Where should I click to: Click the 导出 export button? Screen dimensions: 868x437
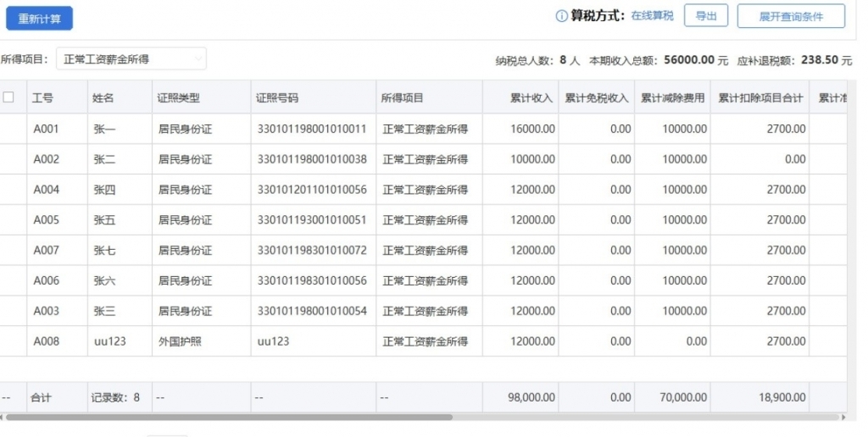(706, 16)
